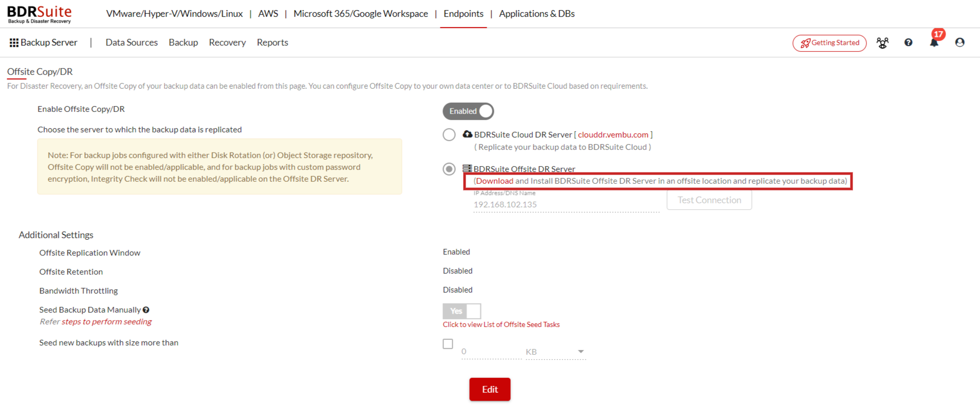The image size is (980, 420).
Task: Click the Disabled status of Bandwidth Throttling
Action: 457,290
